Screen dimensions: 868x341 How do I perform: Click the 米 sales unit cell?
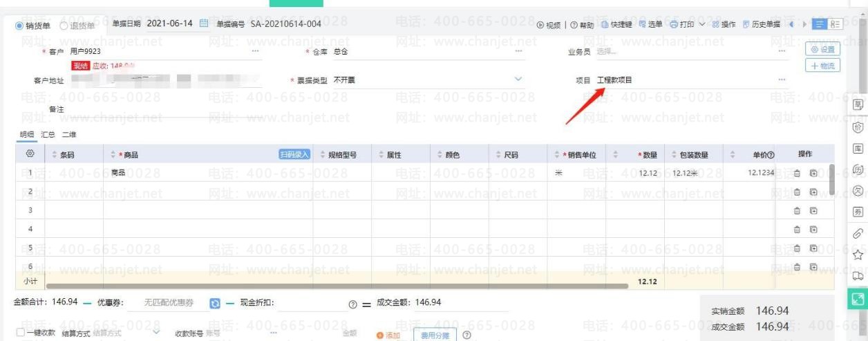pyautogui.click(x=578, y=172)
